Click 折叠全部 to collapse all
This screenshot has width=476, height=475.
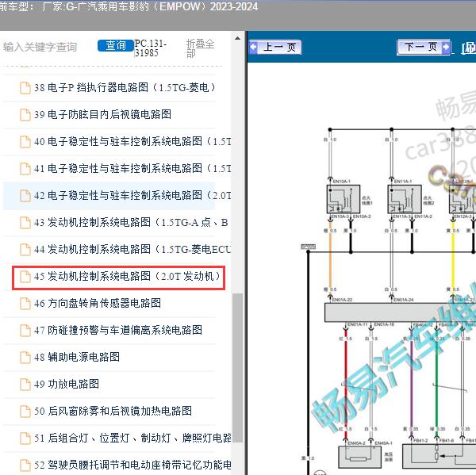point(200,48)
